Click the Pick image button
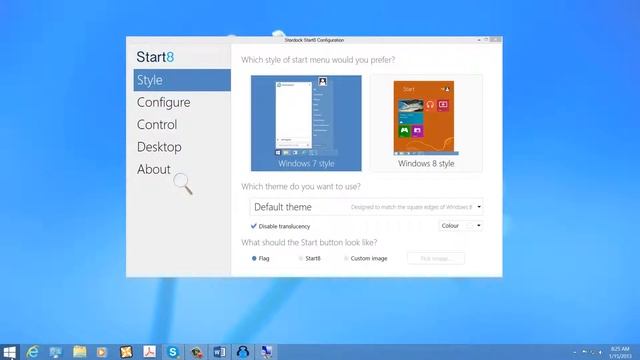 coord(436,258)
